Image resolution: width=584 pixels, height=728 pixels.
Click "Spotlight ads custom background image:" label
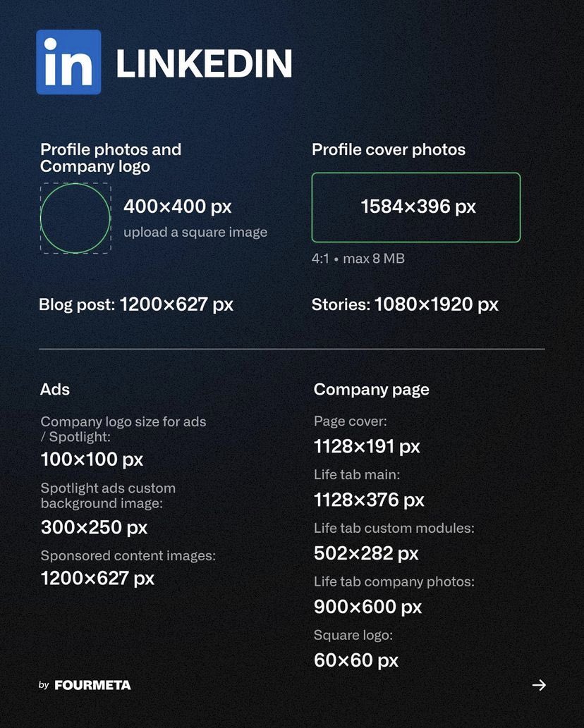click(x=108, y=495)
